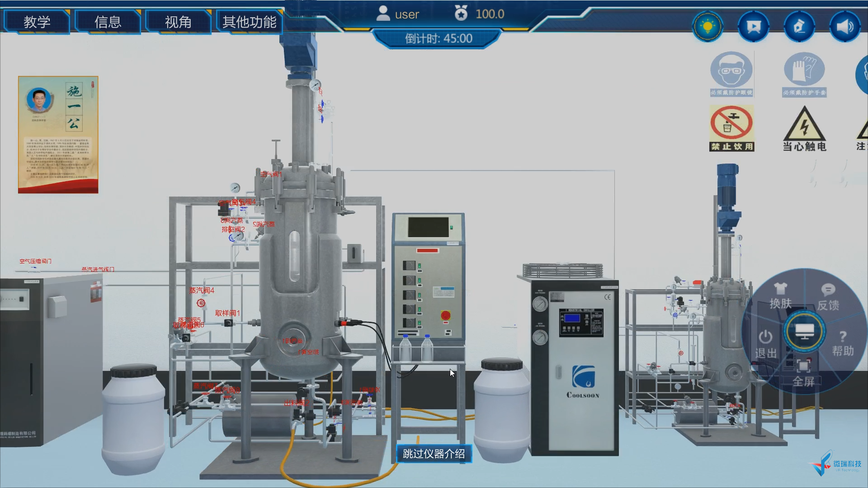Screen dimensions: 868x488
Task: Click the sight glass on main fermenter
Action: (x=294, y=255)
